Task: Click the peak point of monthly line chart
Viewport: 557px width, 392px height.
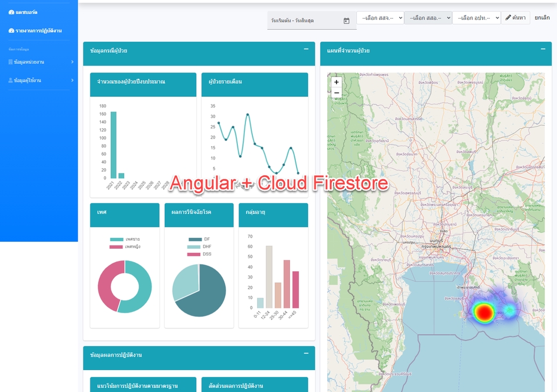Action: [x=248, y=114]
